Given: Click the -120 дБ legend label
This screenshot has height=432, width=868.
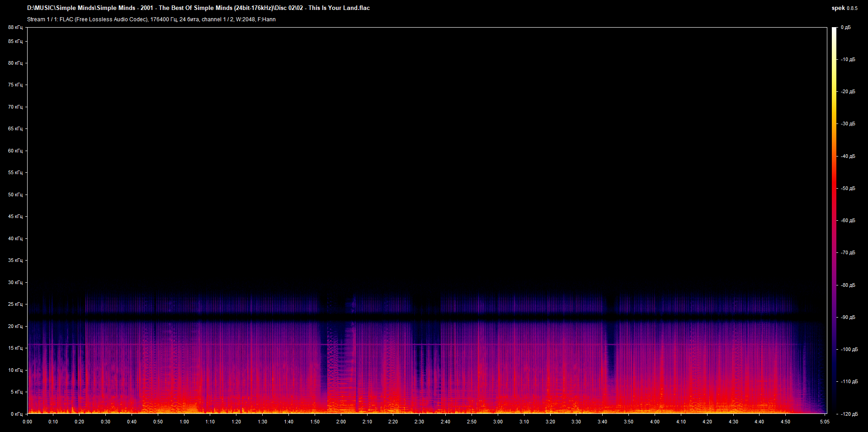Looking at the screenshot, I should [x=849, y=414].
